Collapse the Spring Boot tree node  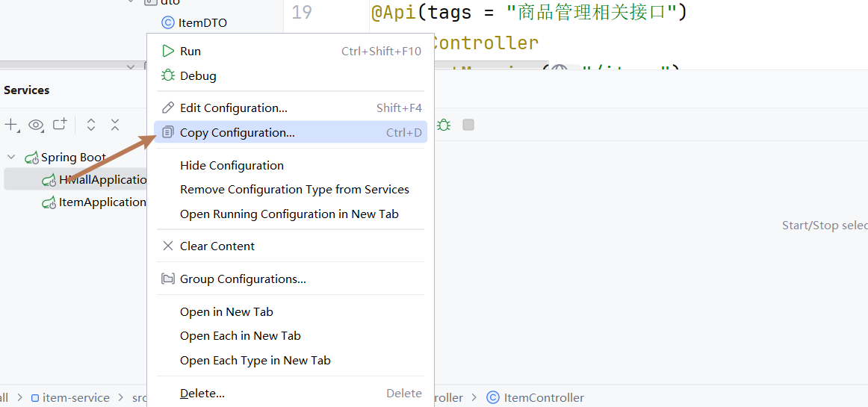[11, 157]
